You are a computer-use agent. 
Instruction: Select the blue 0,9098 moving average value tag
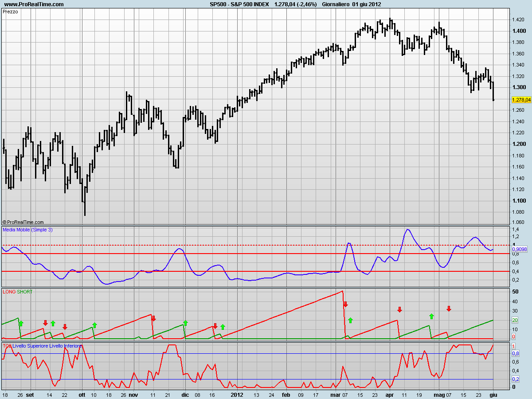[x=520, y=250]
